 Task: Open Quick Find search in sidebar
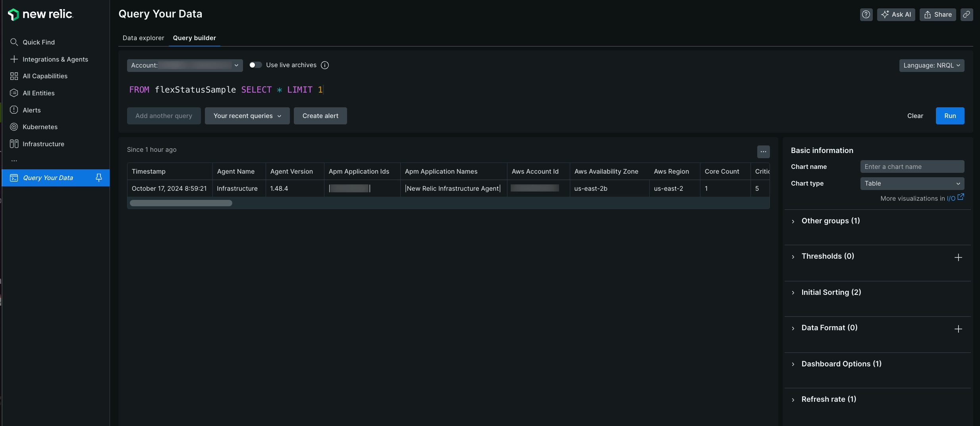point(39,42)
